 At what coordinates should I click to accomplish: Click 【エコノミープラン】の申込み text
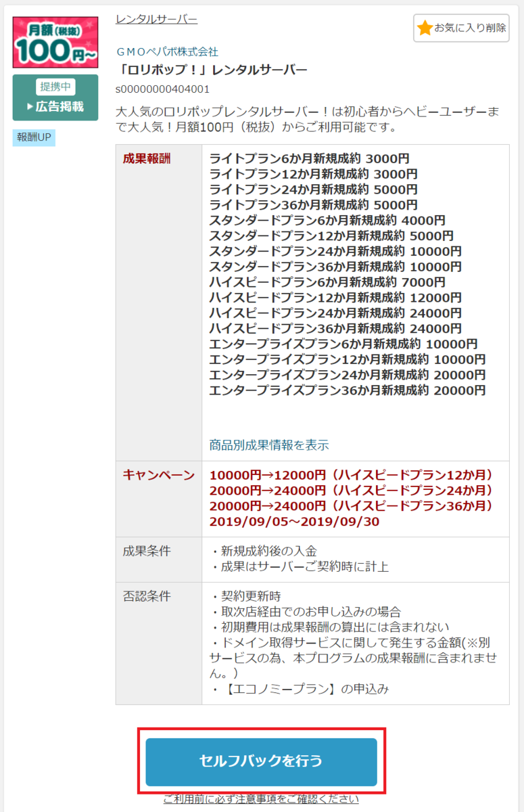click(299, 690)
